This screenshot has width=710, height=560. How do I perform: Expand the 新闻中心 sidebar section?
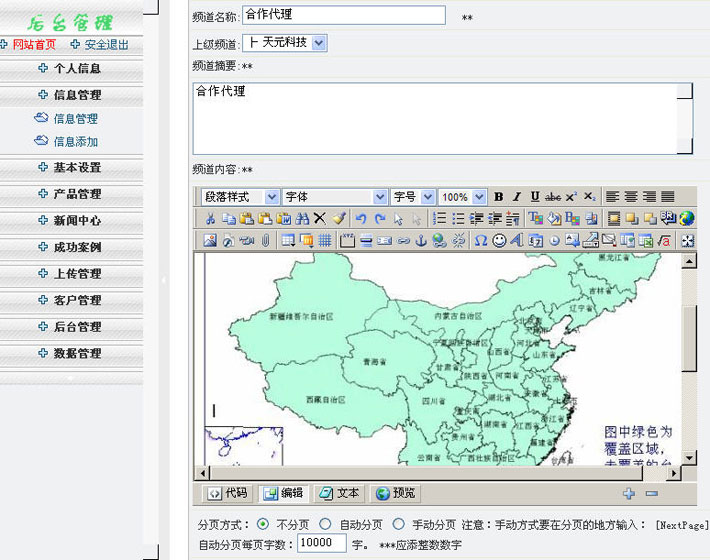71,220
